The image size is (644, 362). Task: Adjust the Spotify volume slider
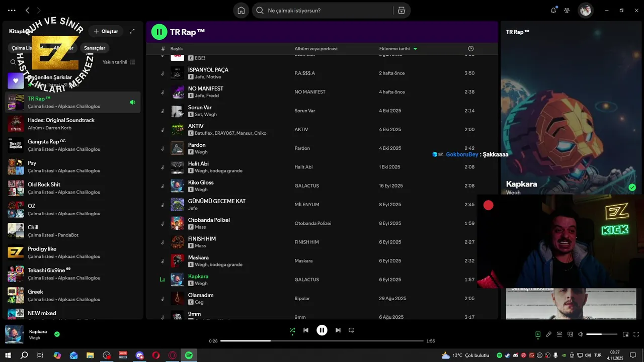pos(602,334)
